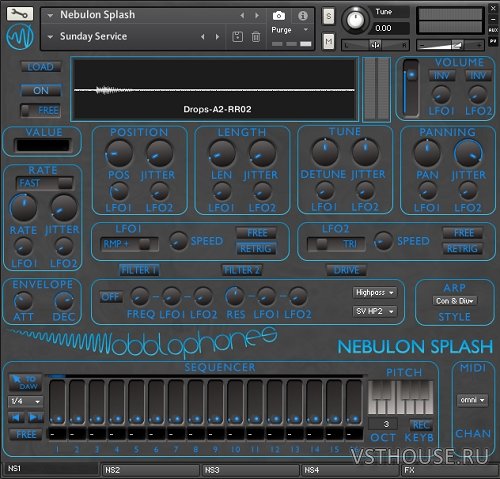Switch to the NS2 tab
This screenshot has height=479, width=500.
tap(151, 470)
